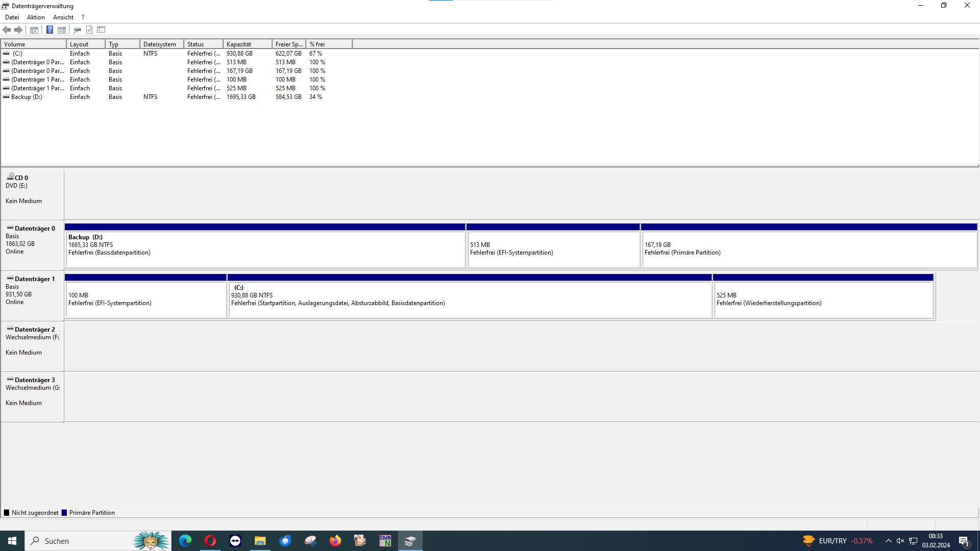Image resolution: width=980 pixels, height=551 pixels.
Task: Toggle the console tree pane icon
Action: [x=34, y=30]
